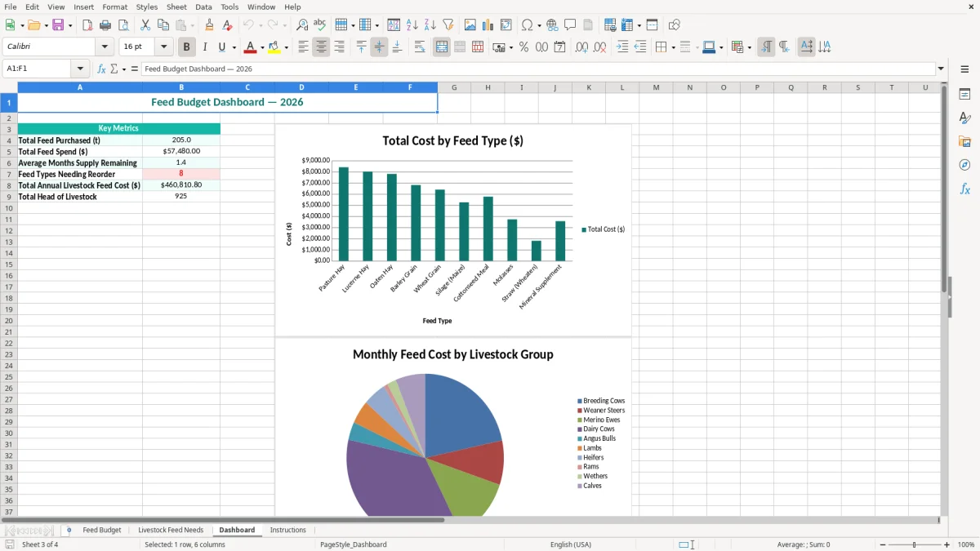Click the AutoFilter funnel icon
The image size is (980, 551).
tap(448, 25)
